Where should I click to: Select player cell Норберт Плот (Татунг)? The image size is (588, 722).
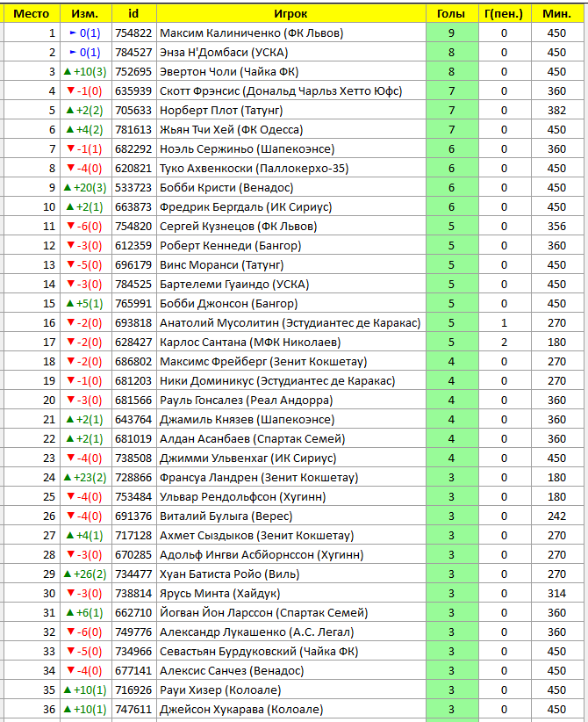click(291, 111)
